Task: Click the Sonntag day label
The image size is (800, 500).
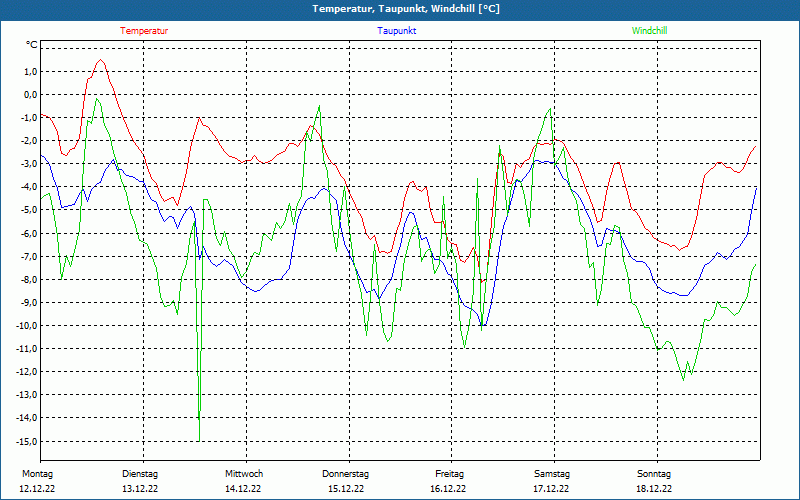Action: point(654,474)
